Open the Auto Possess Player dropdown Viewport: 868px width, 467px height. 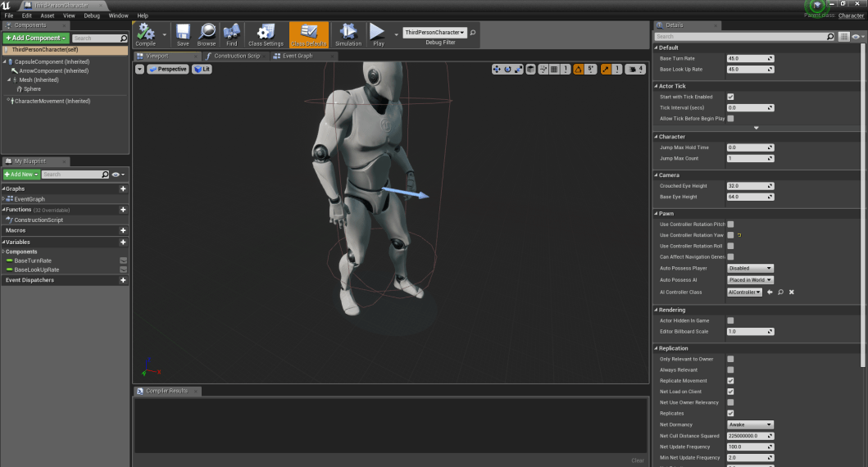750,268
